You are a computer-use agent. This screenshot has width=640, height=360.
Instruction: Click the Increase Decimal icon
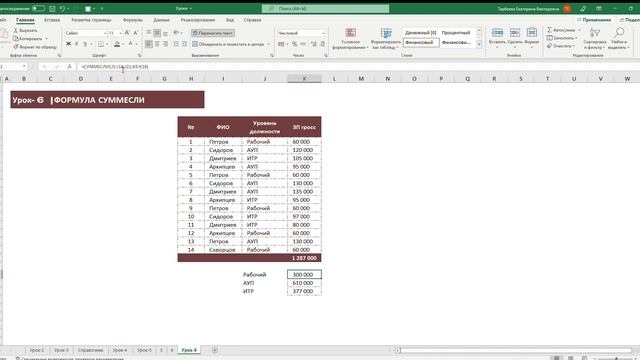[313, 44]
